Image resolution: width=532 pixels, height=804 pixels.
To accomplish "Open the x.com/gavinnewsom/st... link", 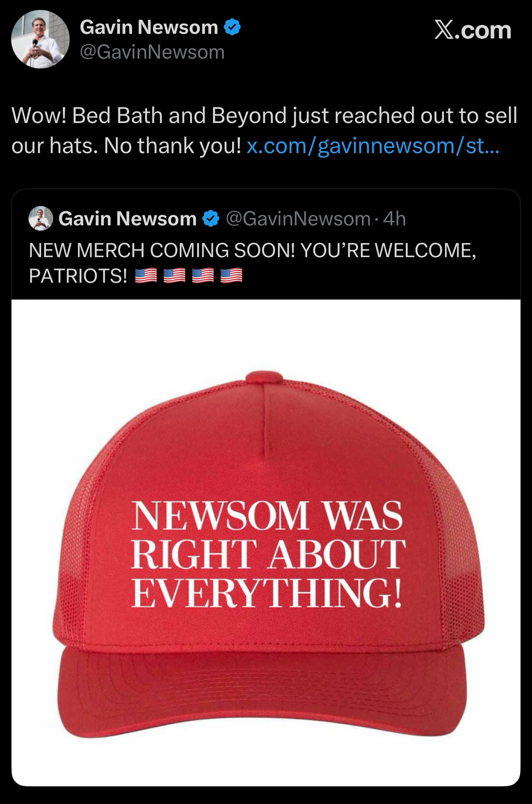I will (x=372, y=146).
